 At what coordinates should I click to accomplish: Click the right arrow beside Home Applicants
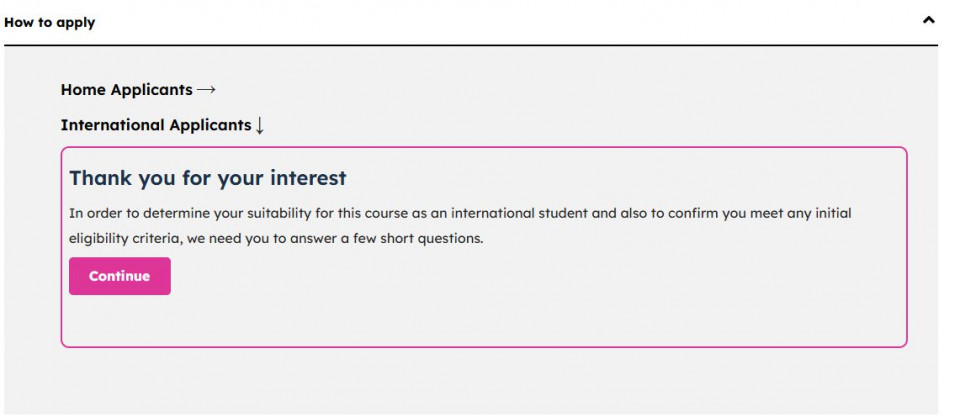[206, 90]
